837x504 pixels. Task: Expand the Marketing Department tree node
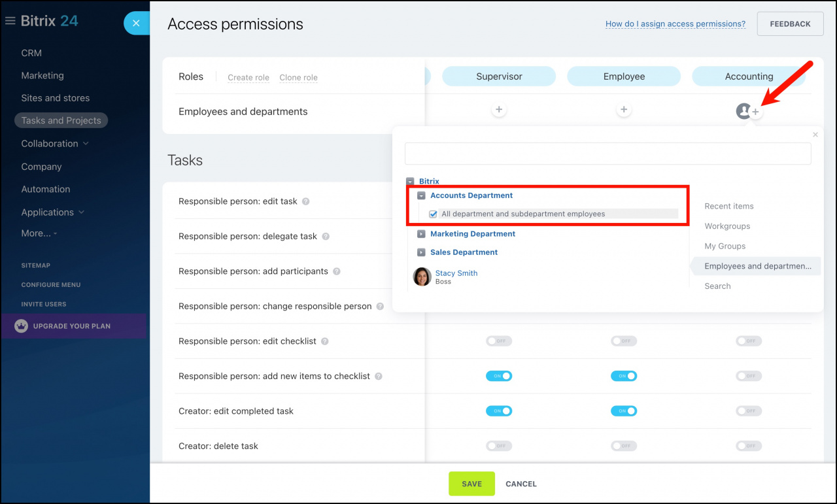421,234
